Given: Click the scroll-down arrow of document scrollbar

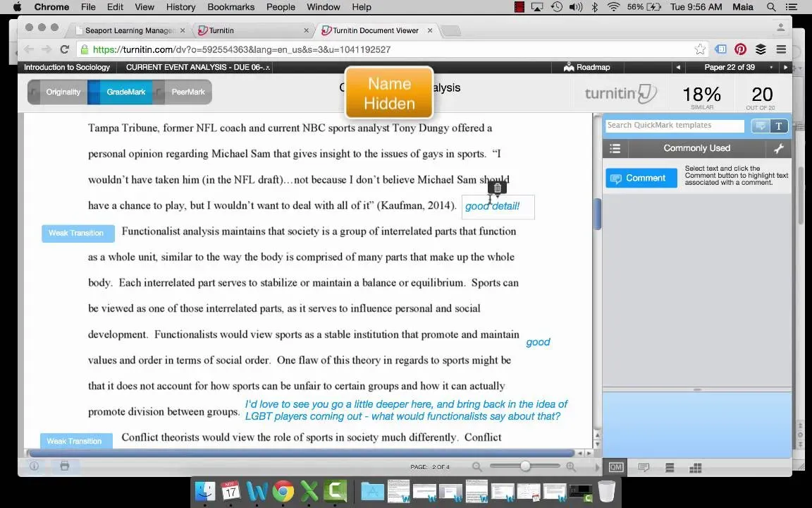Looking at the screenshot, I should 597,445.
